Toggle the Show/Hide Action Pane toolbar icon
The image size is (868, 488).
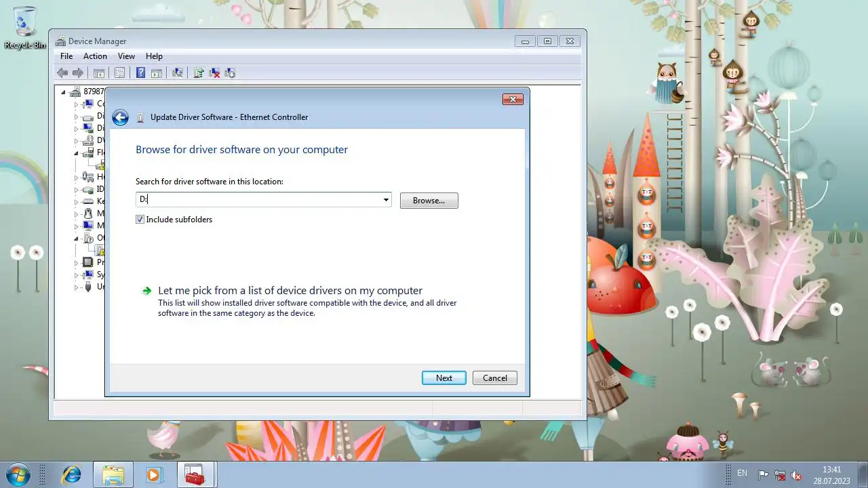click(156, 73)
